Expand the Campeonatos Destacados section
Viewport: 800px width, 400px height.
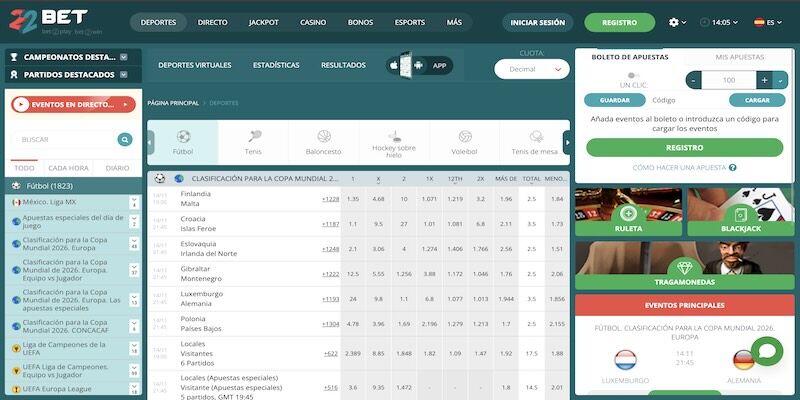(x=124, y=58)
